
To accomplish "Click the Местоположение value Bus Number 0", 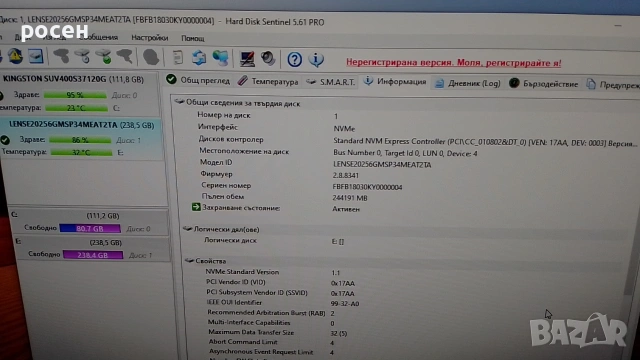I will tap(405, 153).
